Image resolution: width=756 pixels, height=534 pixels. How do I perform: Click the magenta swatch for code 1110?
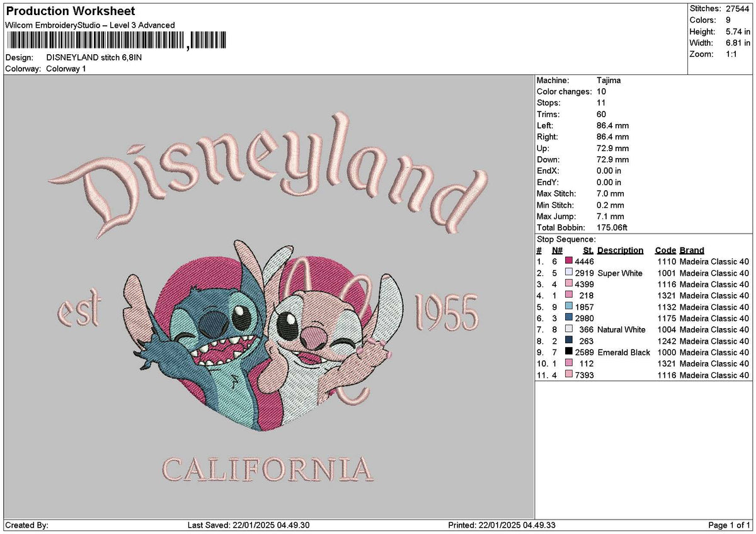(569, 261)
